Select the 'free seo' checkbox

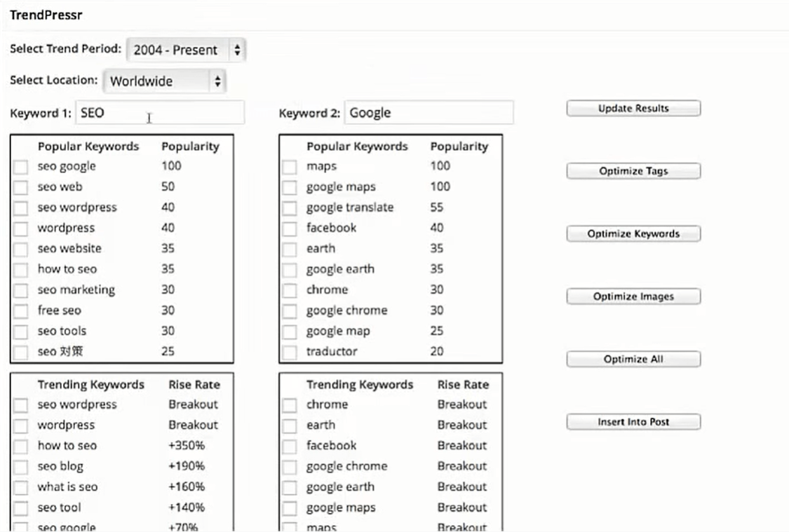(20, 311)
